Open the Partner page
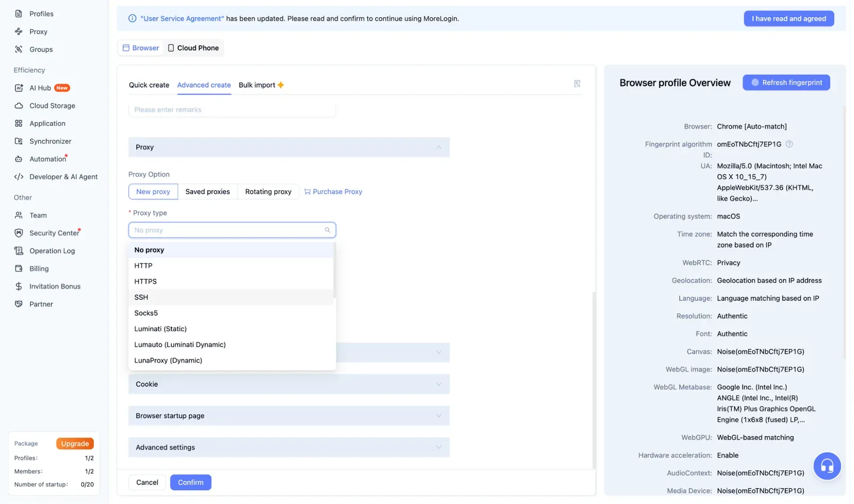854x504 pixels. pos(41,304)
